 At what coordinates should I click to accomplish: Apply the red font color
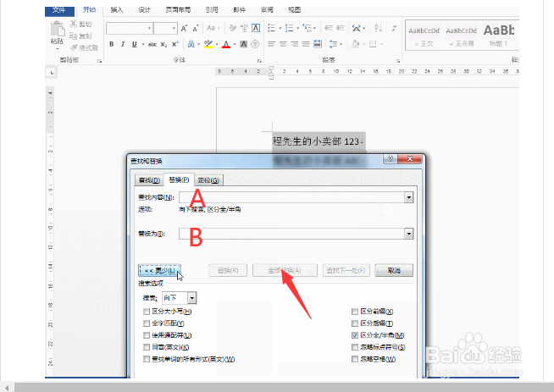(x=226, y=44)
